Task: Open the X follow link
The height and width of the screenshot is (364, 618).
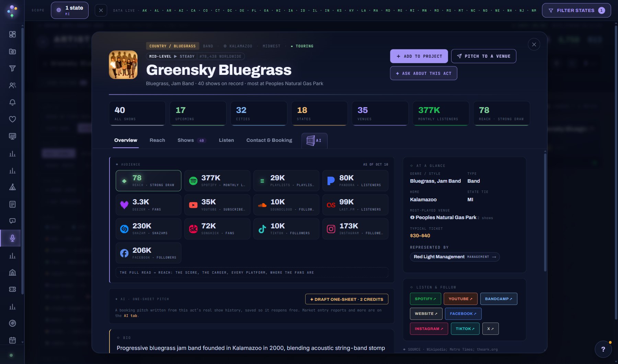Action: tap(490, 329)
